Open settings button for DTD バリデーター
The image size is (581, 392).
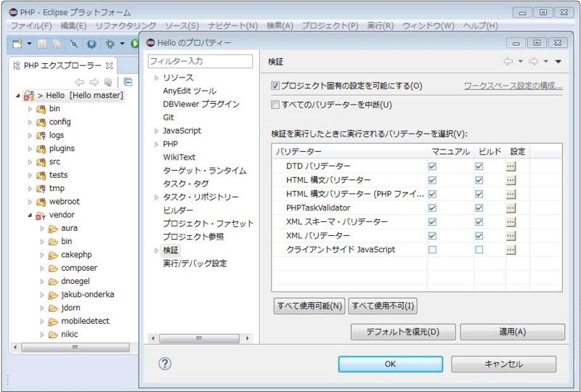click(x=511, y=166)
